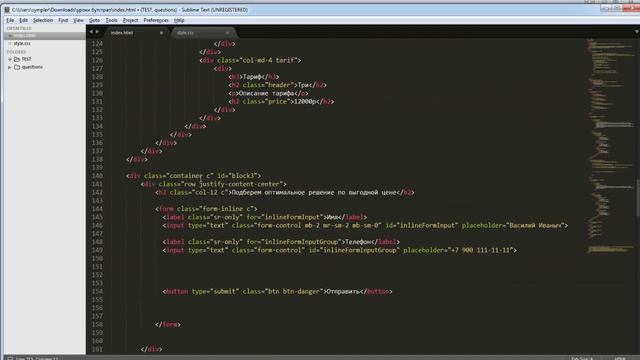Viewport: 640px width, 360px height.
Task: Click the FOLDERS sidebar heading
Action: 16,52
